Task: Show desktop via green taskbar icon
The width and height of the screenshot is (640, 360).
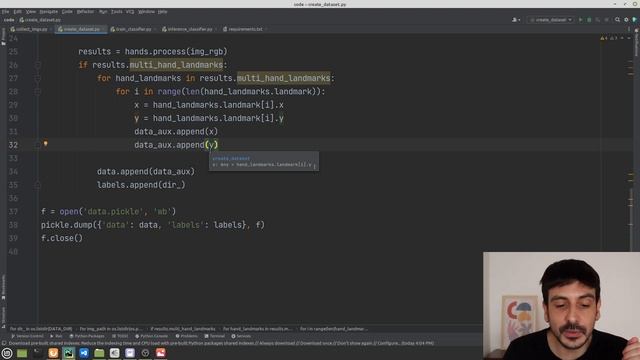Action: 22,353
